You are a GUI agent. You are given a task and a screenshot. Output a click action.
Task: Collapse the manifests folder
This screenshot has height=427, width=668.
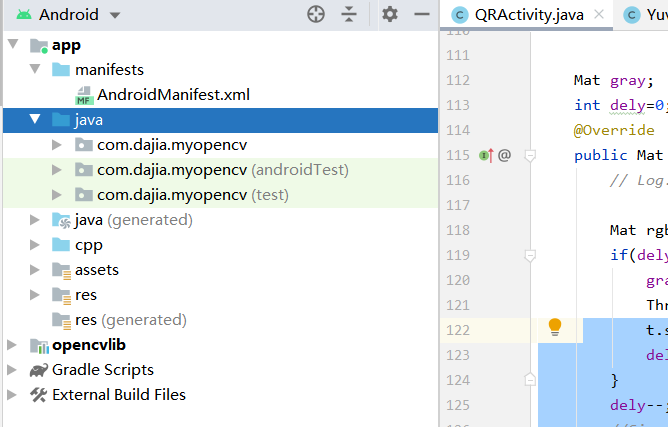(x=35, y=69)
